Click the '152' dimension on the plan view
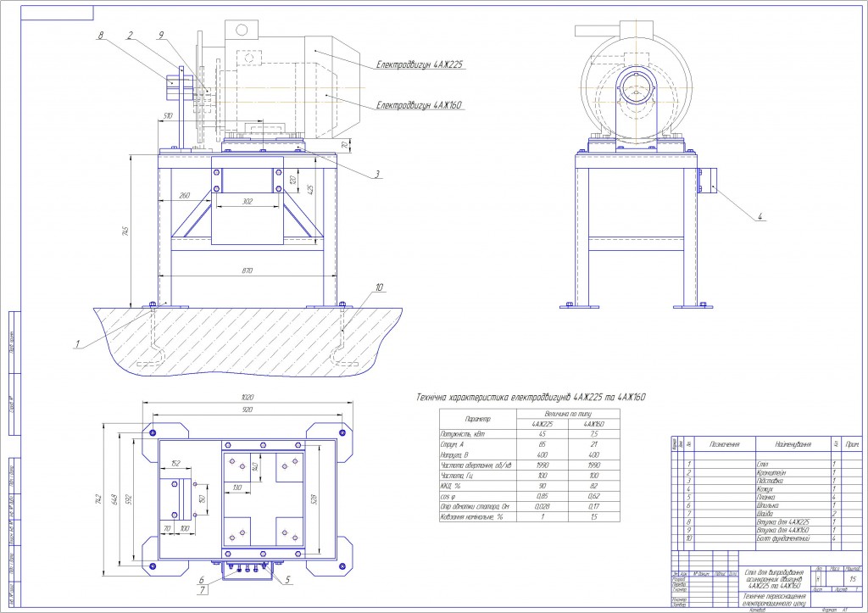 [175, 464]
